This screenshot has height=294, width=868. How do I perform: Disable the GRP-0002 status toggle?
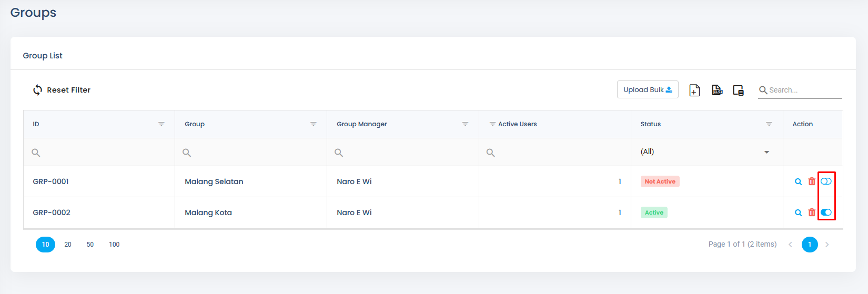pos(826,212)
